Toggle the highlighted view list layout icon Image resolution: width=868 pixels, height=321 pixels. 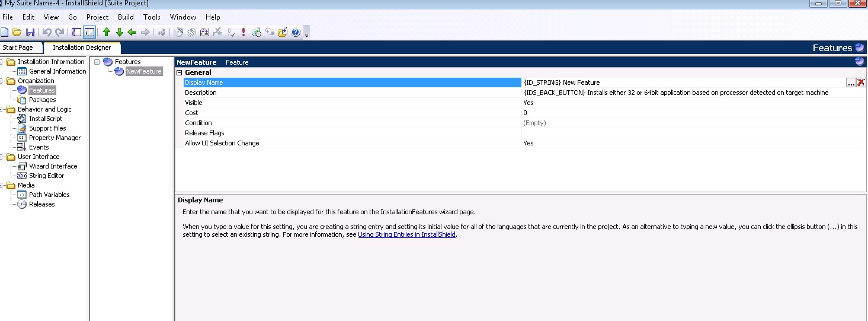click(x=89, y=32)
